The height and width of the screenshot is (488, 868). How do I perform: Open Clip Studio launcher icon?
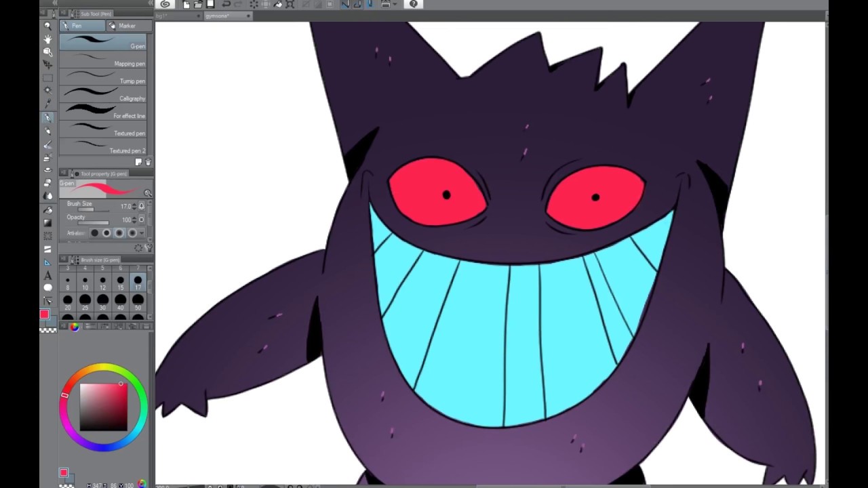point(165,4)
